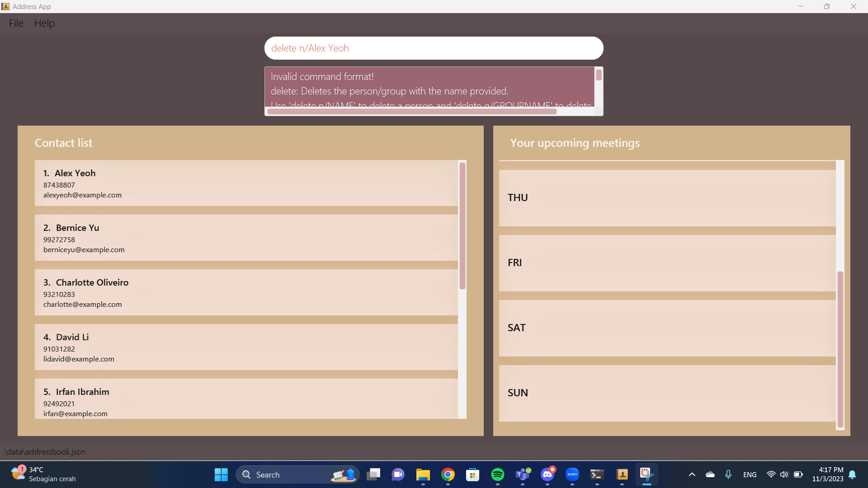The height and width of the screenshot is (488, 868).
Task: Open File Explorer from taskbar
Action: tap(423, 474)
